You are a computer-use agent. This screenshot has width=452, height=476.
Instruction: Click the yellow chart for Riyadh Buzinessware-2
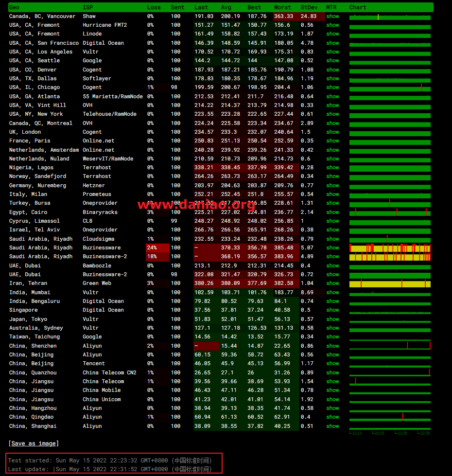pos(390,257)
